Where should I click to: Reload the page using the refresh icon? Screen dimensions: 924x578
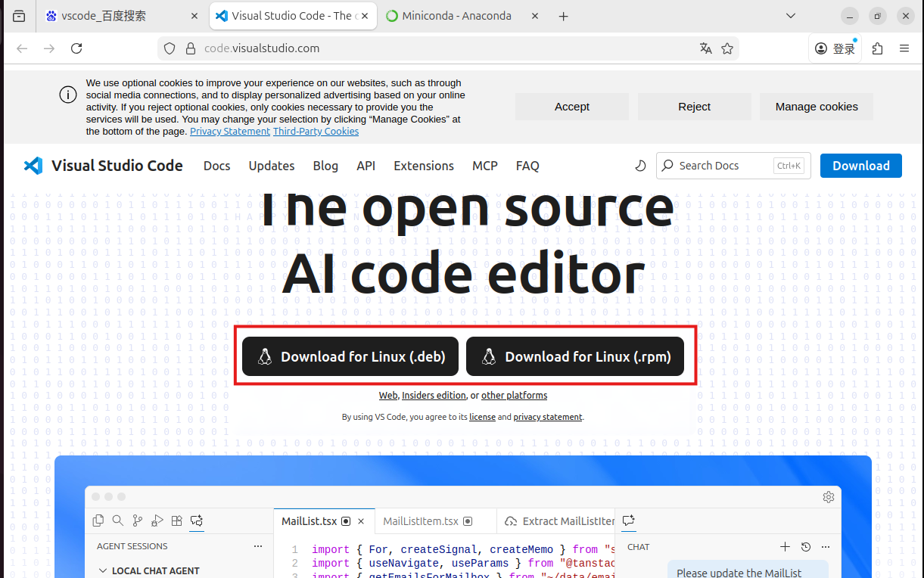click(x=76, y=48)
